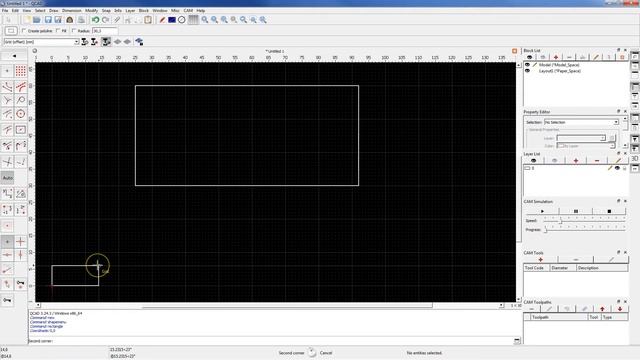Screen dimensions: 640x360
Task: Click the Description column header
Action: (602, 268)
